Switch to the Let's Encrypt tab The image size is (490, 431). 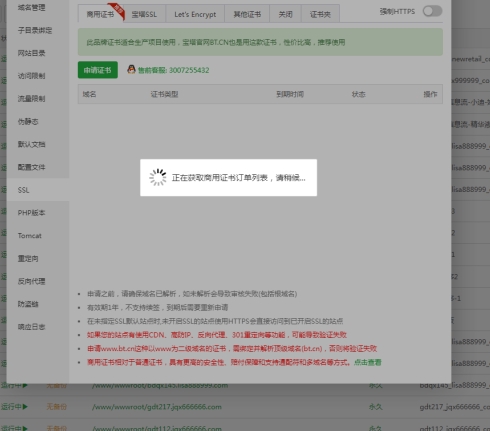195,14
